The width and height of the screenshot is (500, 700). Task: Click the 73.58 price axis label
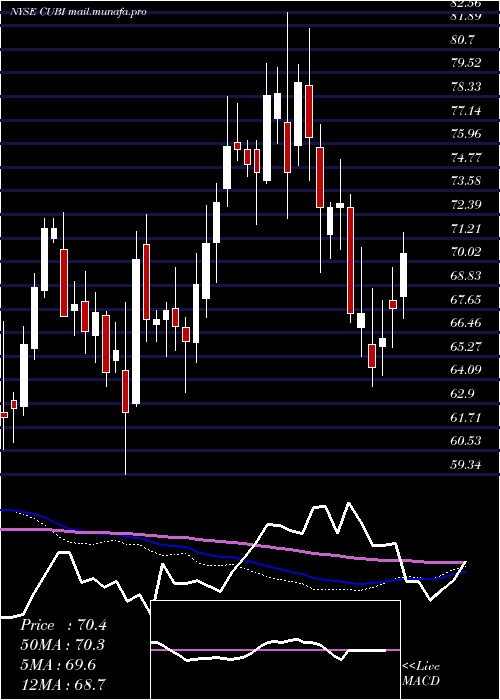(466, 181)
